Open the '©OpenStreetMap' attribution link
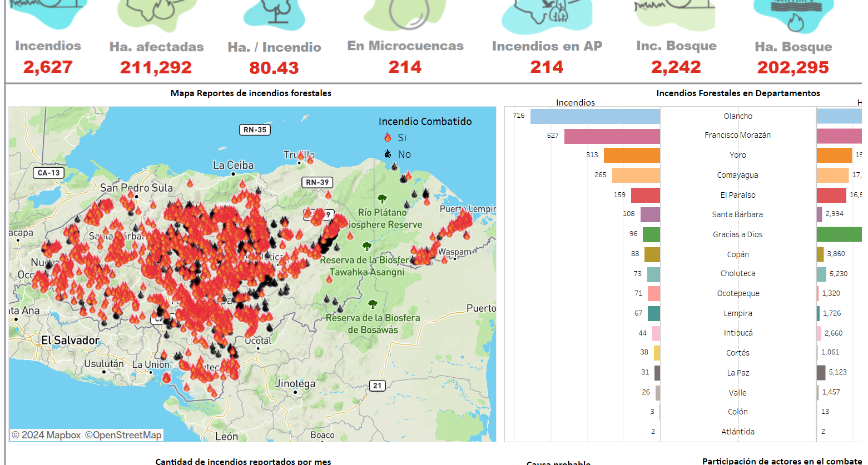 click(123, 435)
